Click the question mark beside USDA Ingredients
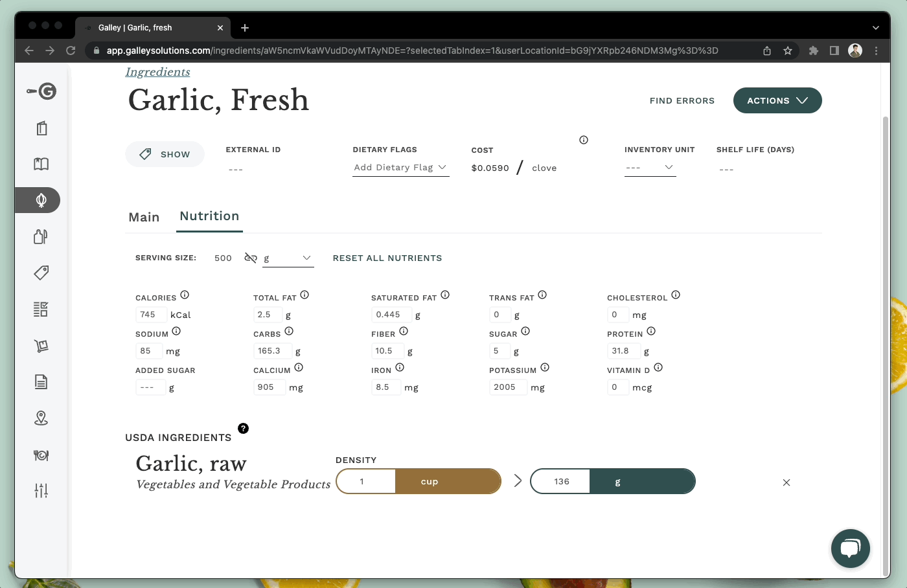The image size is (907, 588). 243,428
